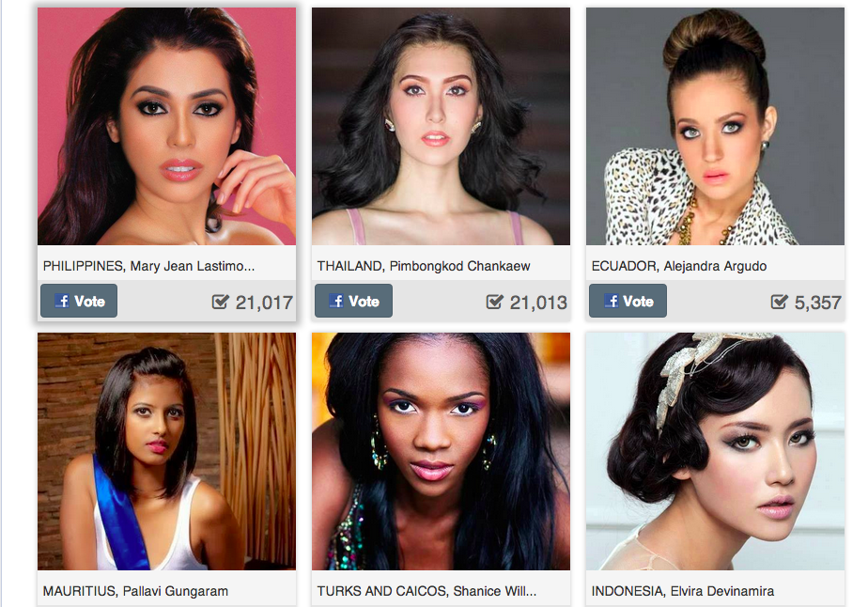This screenshot has height=607, width=868.
Task: Open the Thailand contestant photo
Action: click(x=442, y=126)
